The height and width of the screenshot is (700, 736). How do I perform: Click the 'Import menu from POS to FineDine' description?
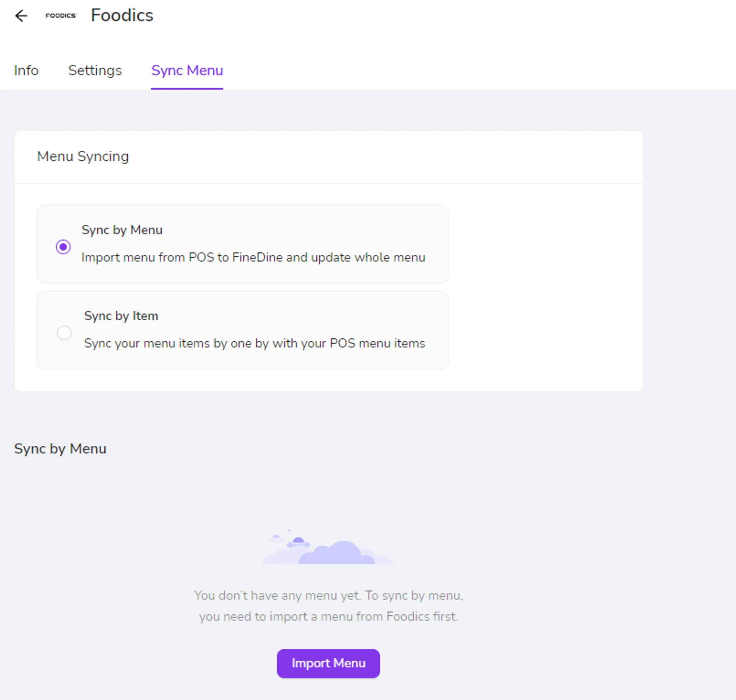253,257
